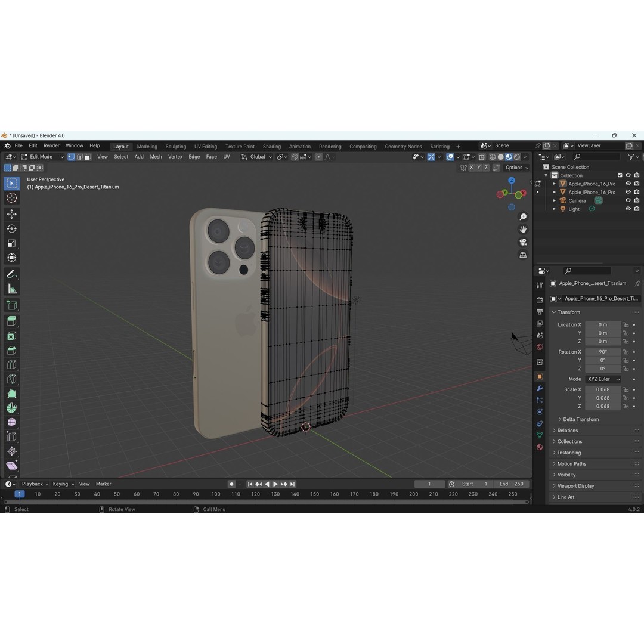
Task: Adjust Location X value field
Action: 603,325
